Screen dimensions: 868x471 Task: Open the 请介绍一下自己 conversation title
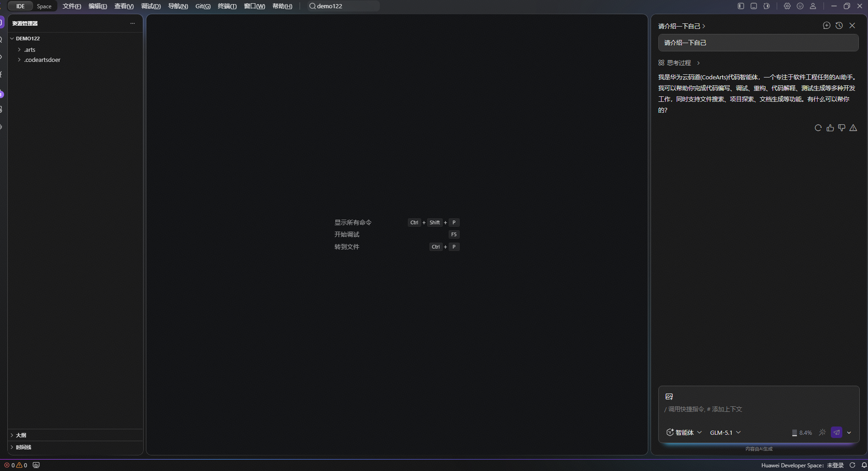682,26
